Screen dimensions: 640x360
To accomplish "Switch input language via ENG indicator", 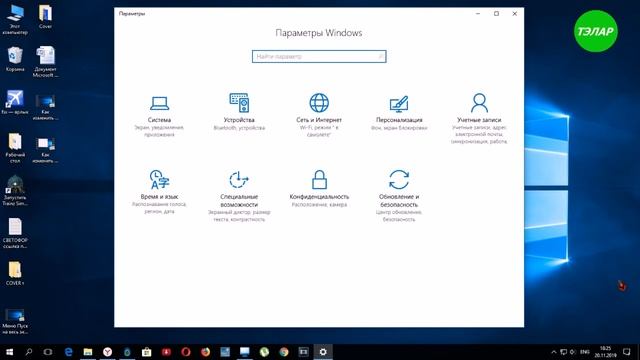I will point(584,352).
